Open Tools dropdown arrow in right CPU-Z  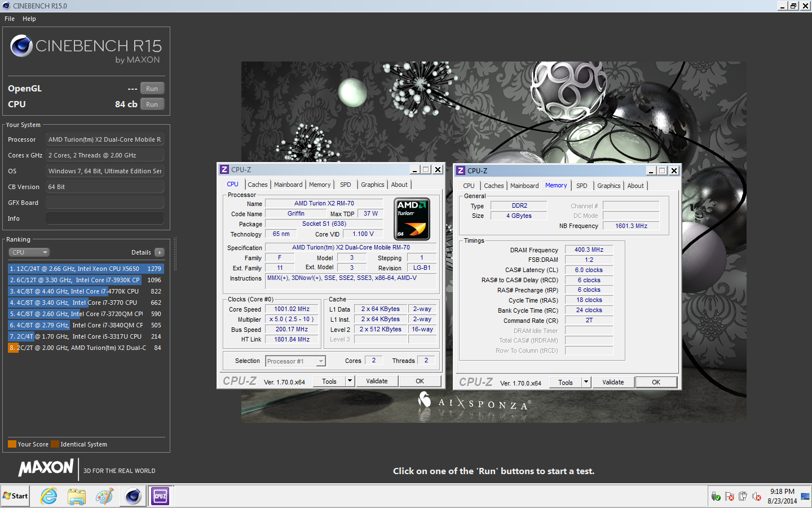[x=586, y=383]
